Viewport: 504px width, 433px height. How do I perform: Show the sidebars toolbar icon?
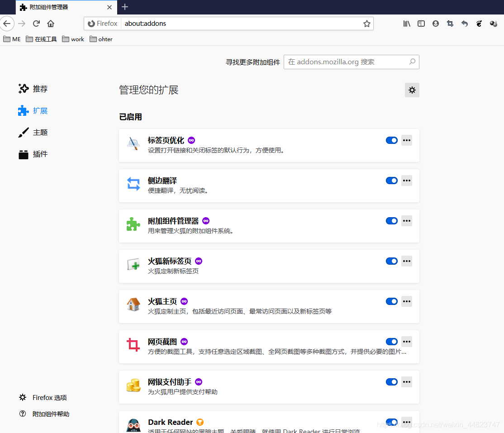421,24
